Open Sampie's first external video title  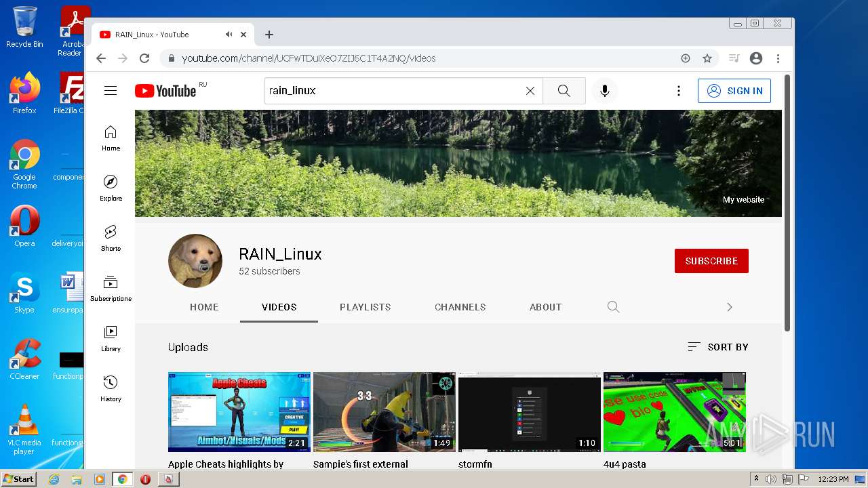pyautogui.click(x=361, y=464)
